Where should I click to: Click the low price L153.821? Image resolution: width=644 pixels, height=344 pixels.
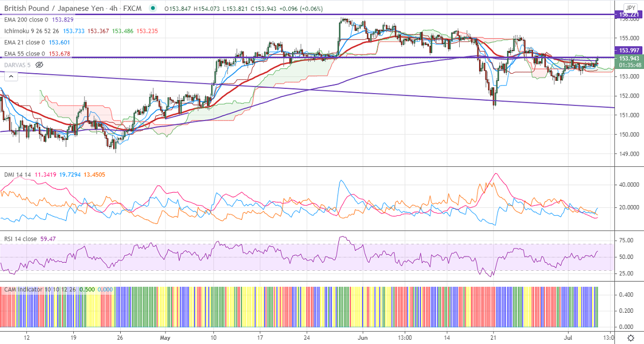[x=236, y=9]
